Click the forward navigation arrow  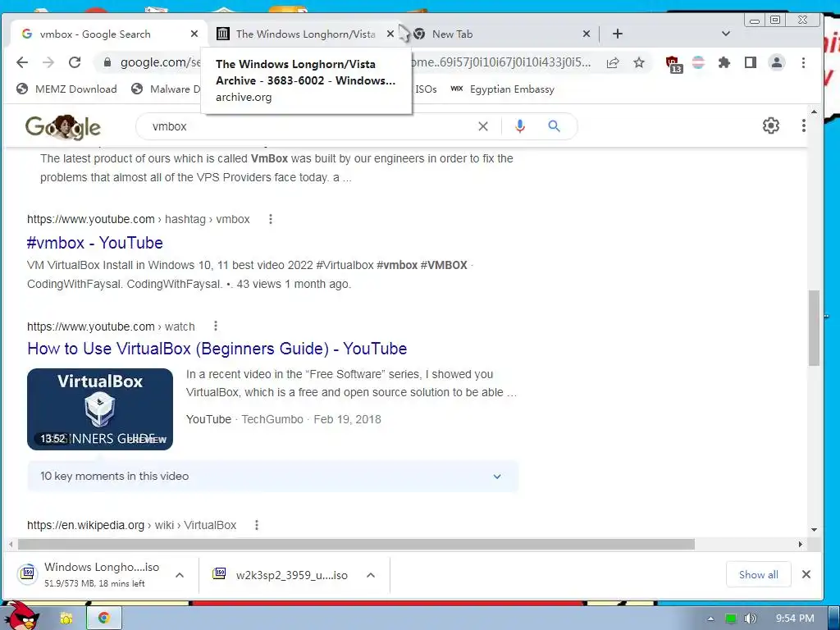tap(48, 62)
